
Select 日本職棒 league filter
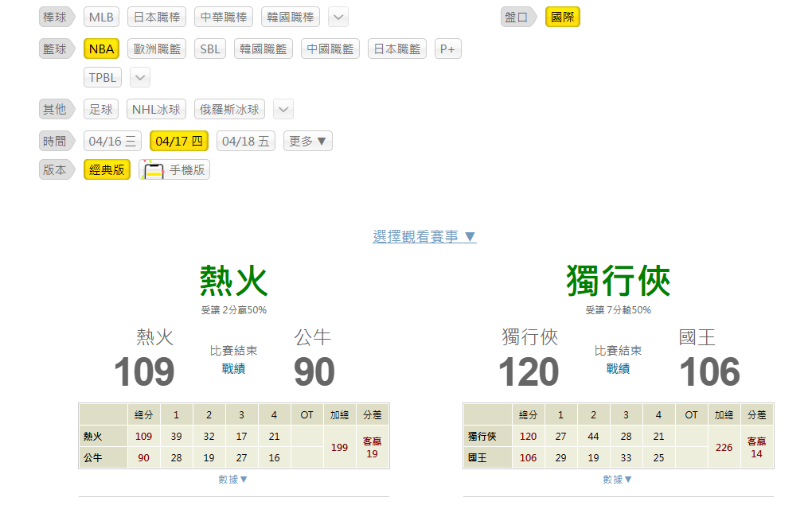(157, 17)
